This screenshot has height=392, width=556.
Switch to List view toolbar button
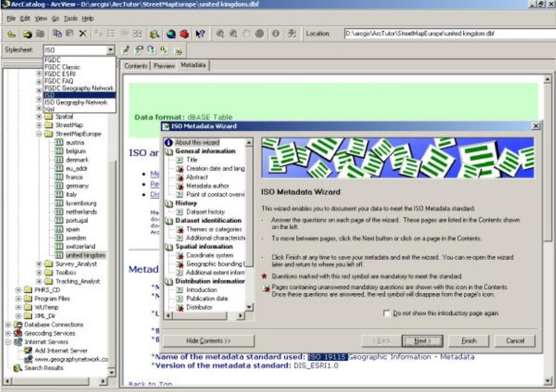click(111, 34)
